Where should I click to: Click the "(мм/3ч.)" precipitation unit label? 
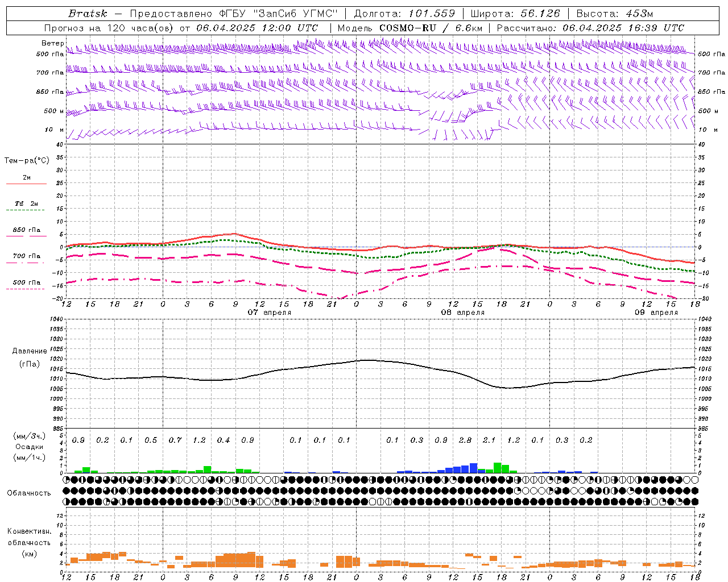pos(29,436)
